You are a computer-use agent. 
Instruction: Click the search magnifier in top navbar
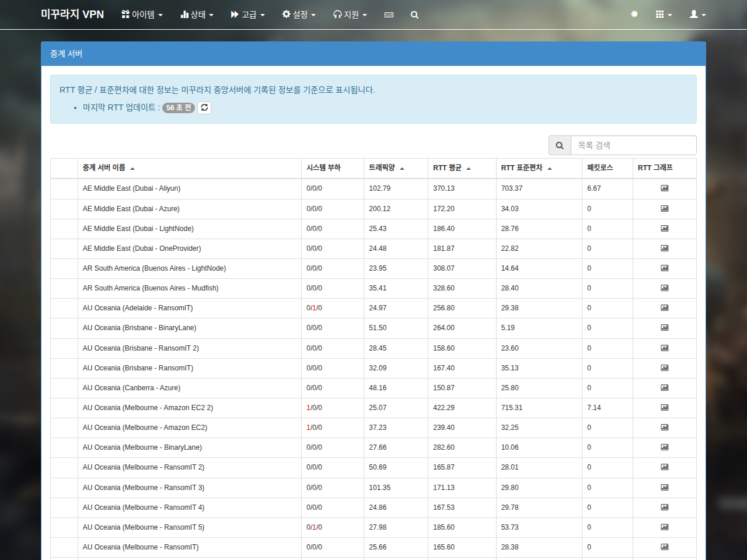[414, 15]
